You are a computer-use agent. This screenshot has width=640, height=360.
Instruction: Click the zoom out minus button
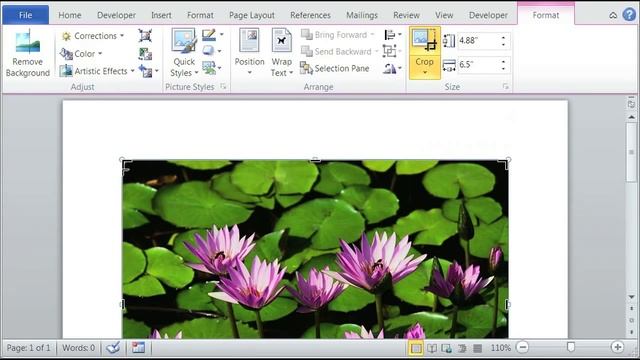tap(522, 347)
